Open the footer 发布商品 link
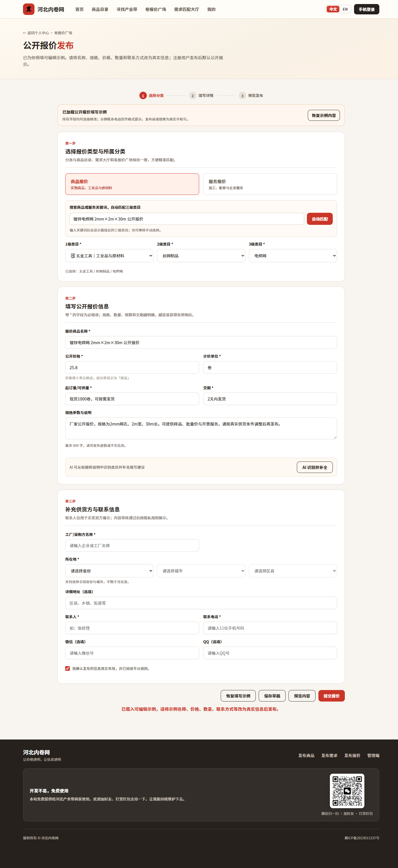The width and height of the screenshot is (398, 868). (306, 755)
